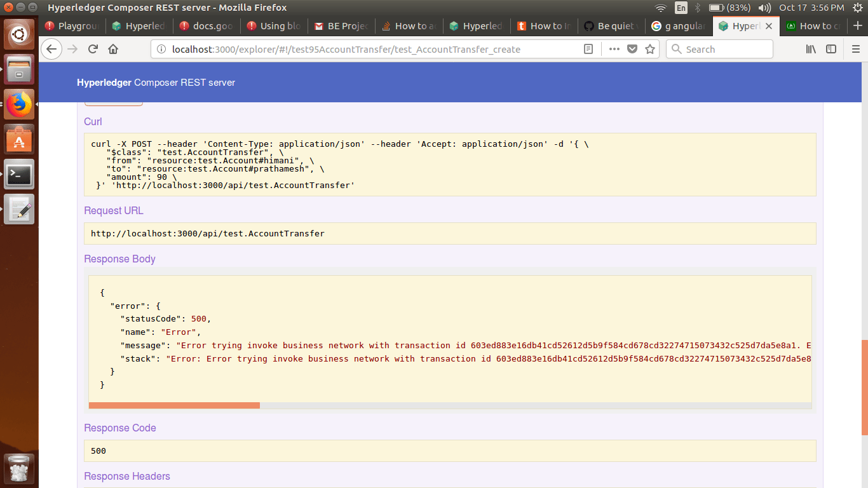The height and width of the screenshot is (488, 868).
Task: Click the response code value 500
Action: [98, 451]
